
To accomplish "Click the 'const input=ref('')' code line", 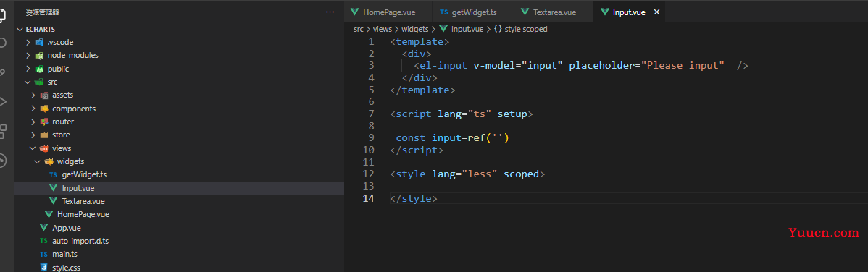I will pos(452,137).
